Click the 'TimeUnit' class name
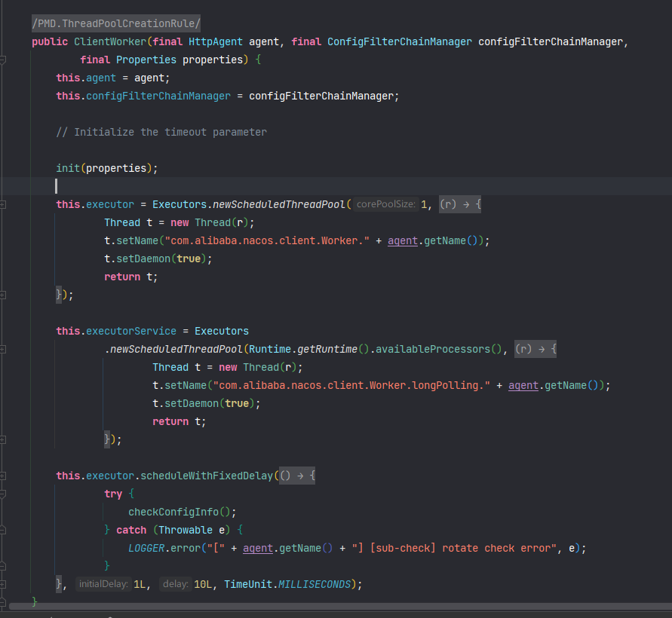 (249, 584)
